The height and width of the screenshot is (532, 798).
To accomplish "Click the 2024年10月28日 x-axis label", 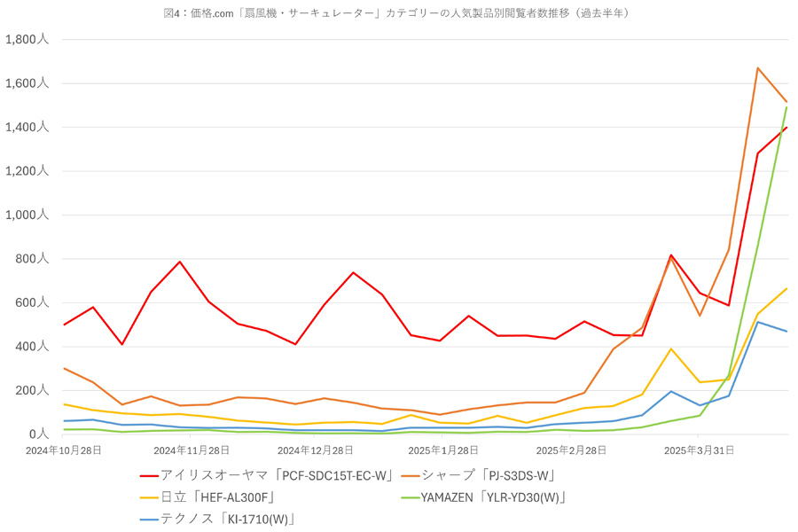I will click(63, 450).
